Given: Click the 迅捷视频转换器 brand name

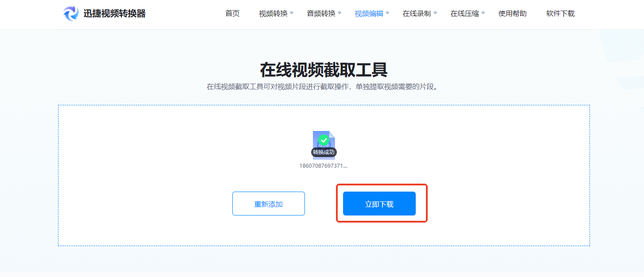Looking at the screenshot, I should coord(114,14).
